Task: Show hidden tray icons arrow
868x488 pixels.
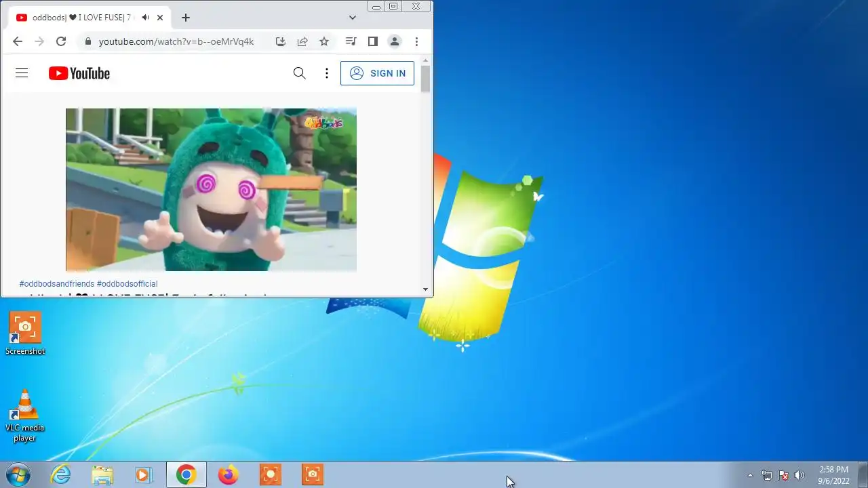Action: 750,475
